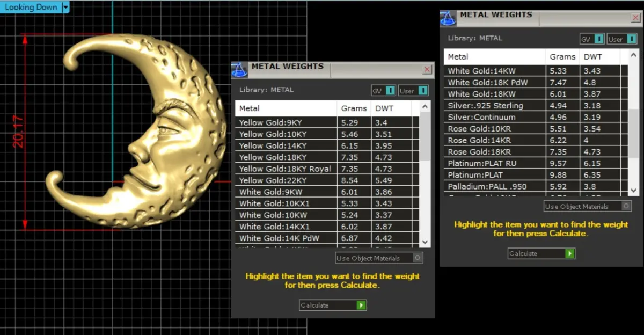Toggle the GV library in right Metal Weights
The image size is (644, 335).
pos(592,39)
